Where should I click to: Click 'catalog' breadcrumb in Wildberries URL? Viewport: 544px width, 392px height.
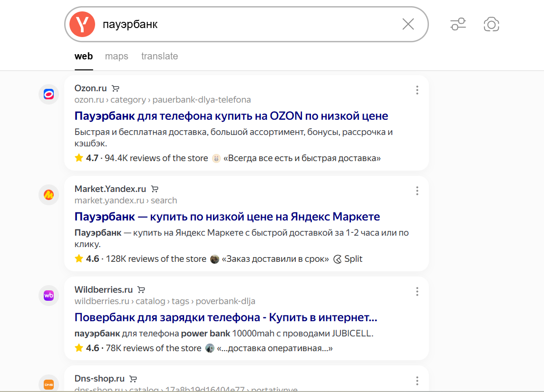coord(150,301)
